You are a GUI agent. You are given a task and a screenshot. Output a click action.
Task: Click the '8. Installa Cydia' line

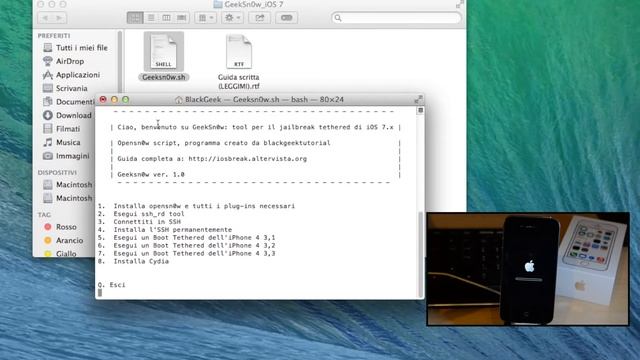point(133,261)
